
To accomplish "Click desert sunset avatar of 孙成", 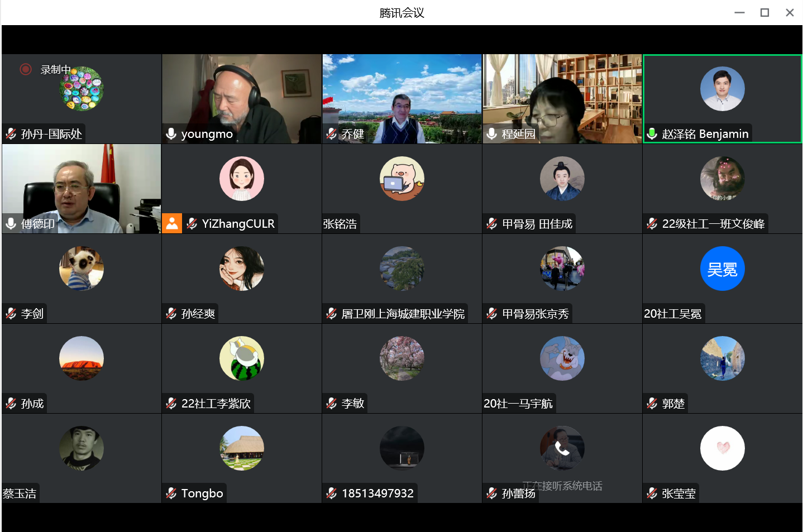I will point(82,358).
